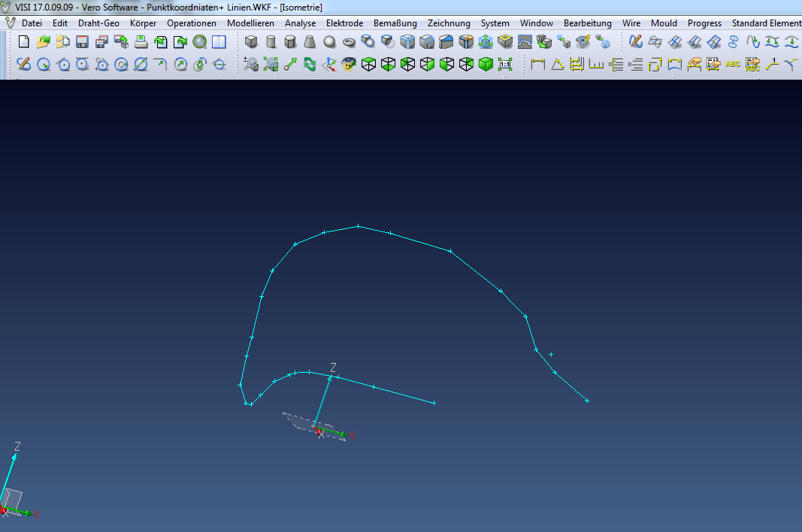Select the linear dimension tool icon
802x532 pixels.
click(537, 65)
